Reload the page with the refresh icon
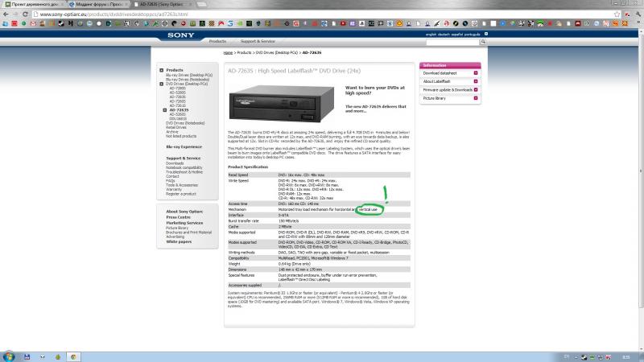This screenshot has width=644, height=362. click(25, 14)
